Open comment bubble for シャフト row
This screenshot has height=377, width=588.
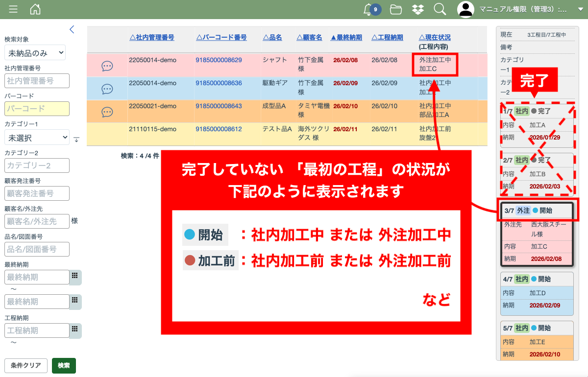[107, 66]
